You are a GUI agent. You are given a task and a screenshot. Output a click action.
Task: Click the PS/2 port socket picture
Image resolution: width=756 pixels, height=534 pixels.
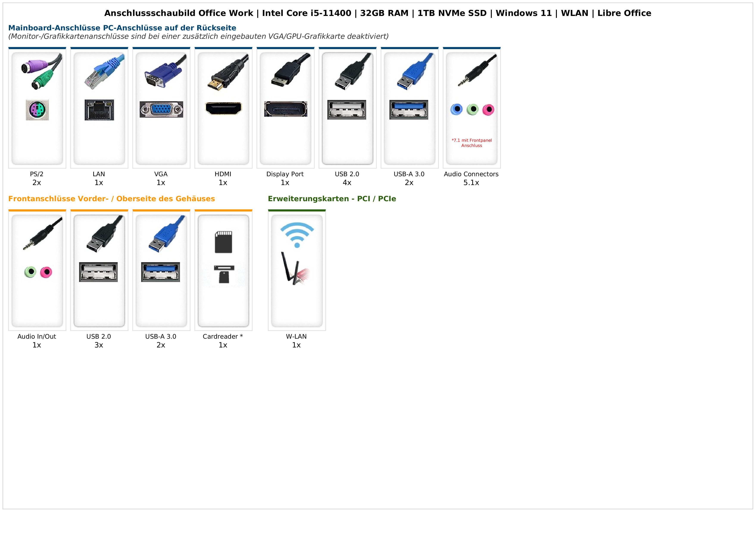click(x=37, y=110)
